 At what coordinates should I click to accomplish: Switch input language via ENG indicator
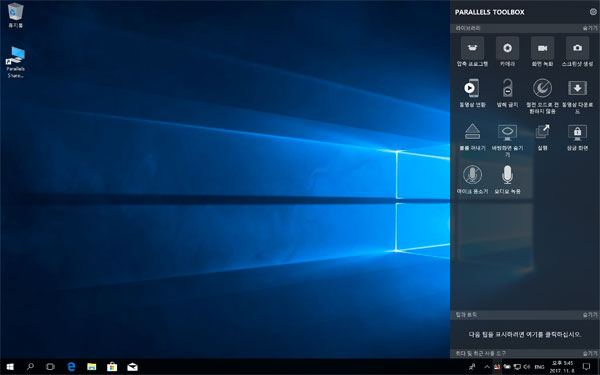(x=539, y=367)
